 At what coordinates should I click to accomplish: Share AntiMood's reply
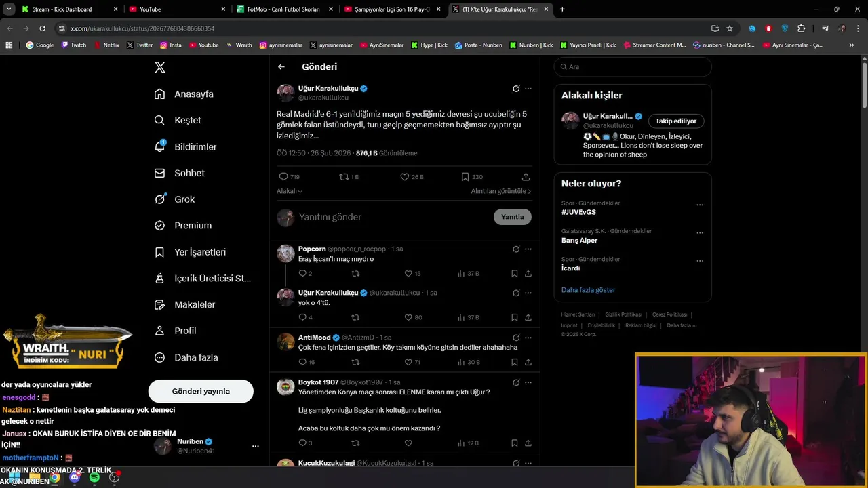[528, 363]
